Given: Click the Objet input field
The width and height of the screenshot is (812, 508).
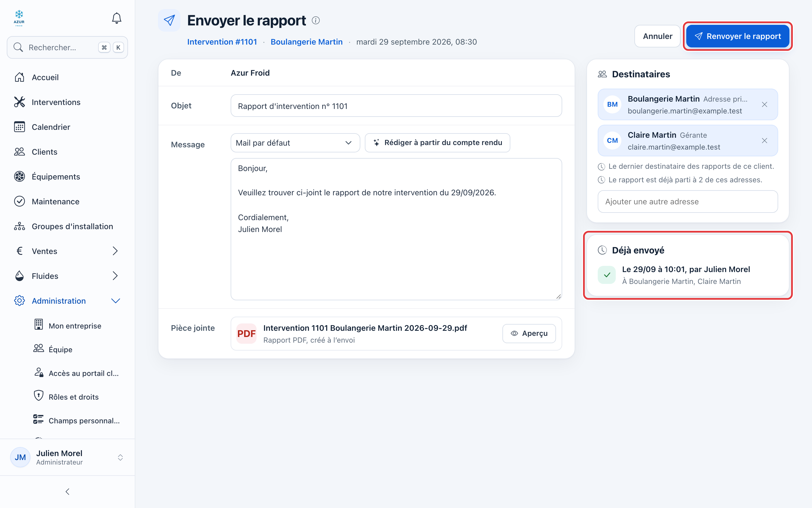Looking at the screenshot, I should point(396,106).
